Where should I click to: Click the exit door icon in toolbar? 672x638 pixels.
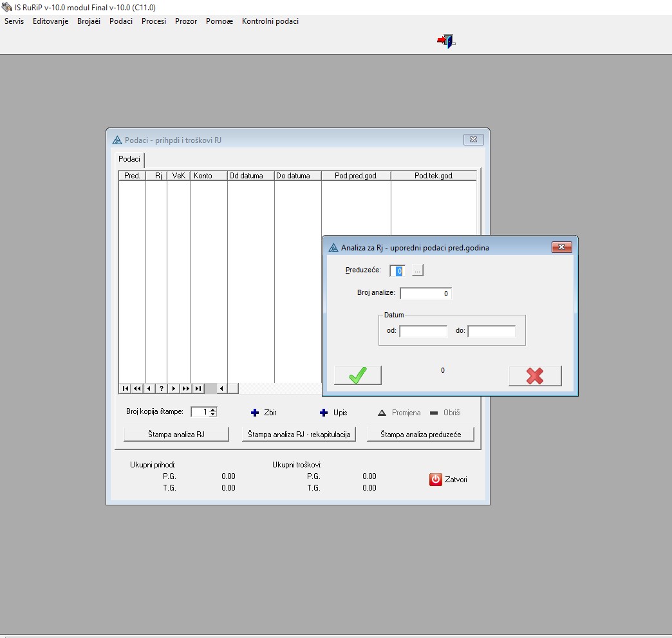[x=446, y=42]
